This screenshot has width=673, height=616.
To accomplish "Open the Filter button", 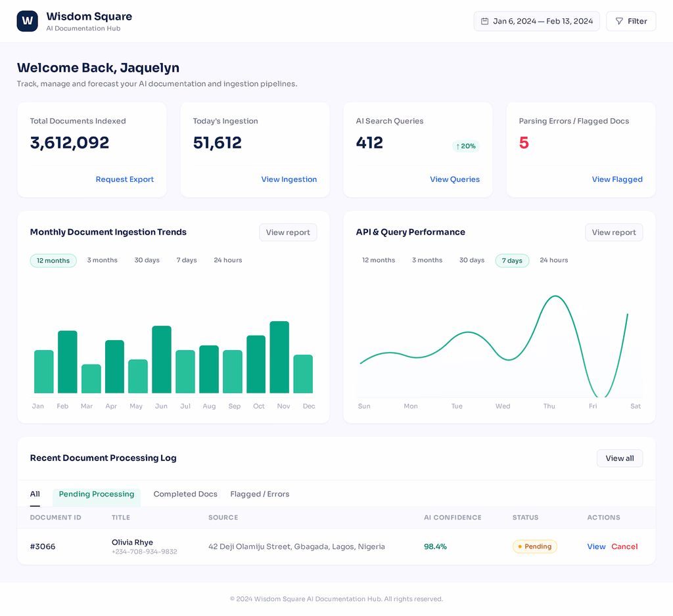I will (x=631, y=21).
